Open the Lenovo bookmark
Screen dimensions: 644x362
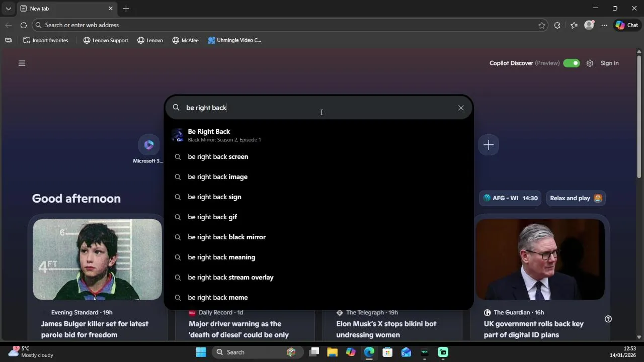[x=150, y=40]
